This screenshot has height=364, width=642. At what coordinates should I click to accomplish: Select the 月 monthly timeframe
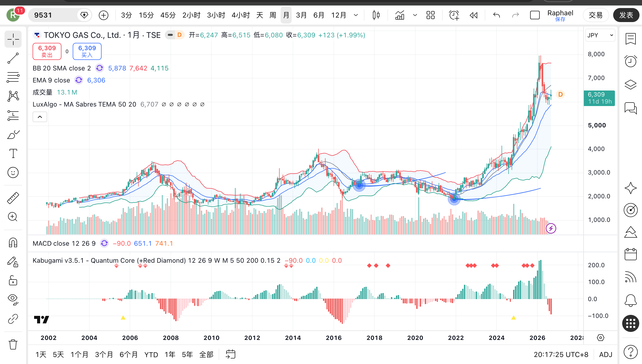pyautogui.click(x=286, y=15)
